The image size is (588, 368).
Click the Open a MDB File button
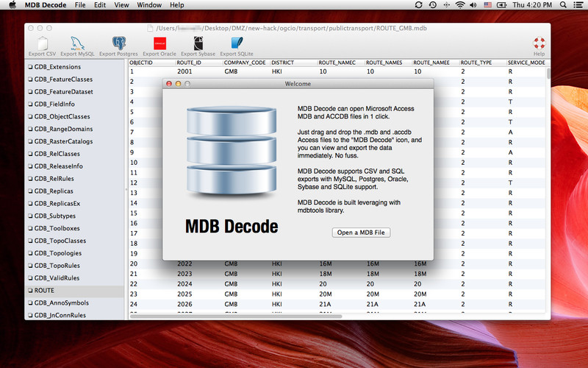361,233
